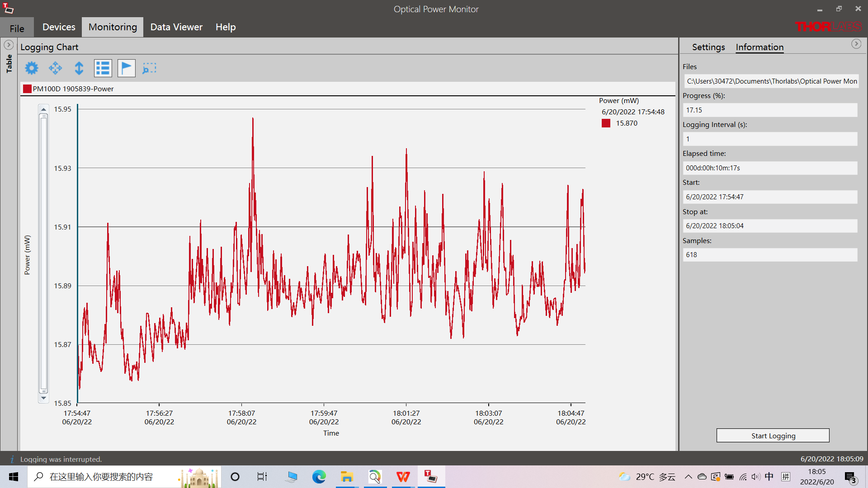Click red PM100D Power series swatch
The height and width of the screenshot is (488, 868).
pyautogui.click(x=27, y=89)
